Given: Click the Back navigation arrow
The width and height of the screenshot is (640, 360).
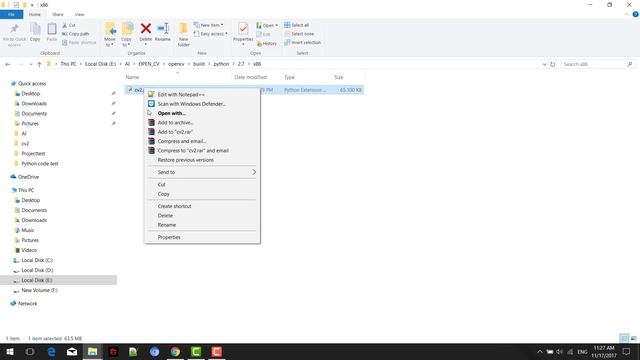Looking at the screenshot, I should coord(8,64).
